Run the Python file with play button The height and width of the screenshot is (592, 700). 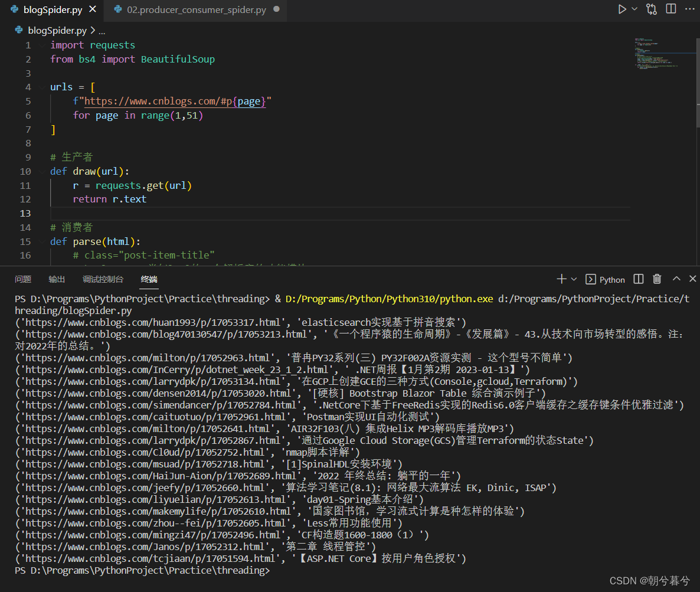pos(622,9)
